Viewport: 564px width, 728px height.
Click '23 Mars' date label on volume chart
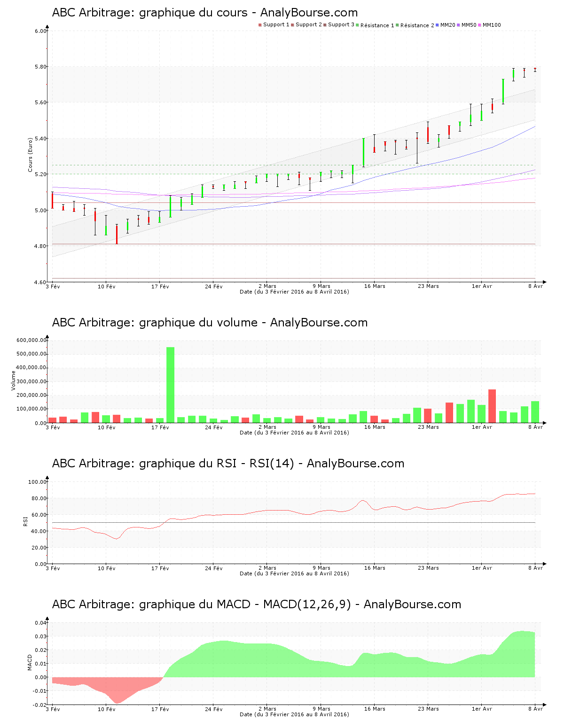coord(428,427)
